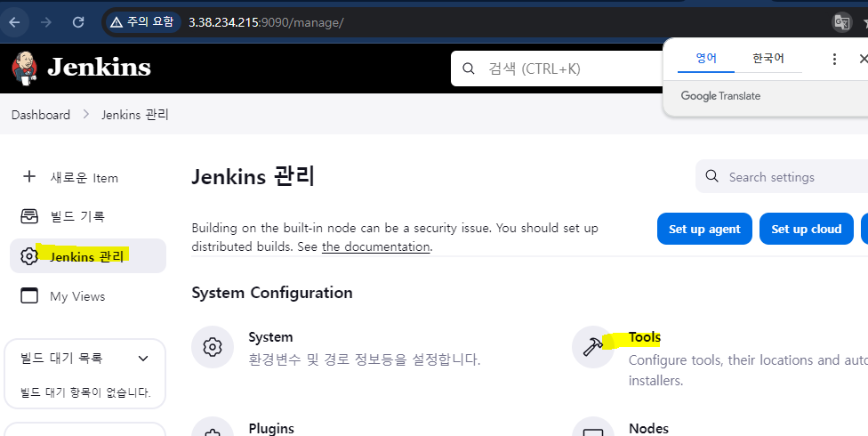The image size is (868, 436).
Task: Close the Google Translate popup
Action: click(863, 59)
